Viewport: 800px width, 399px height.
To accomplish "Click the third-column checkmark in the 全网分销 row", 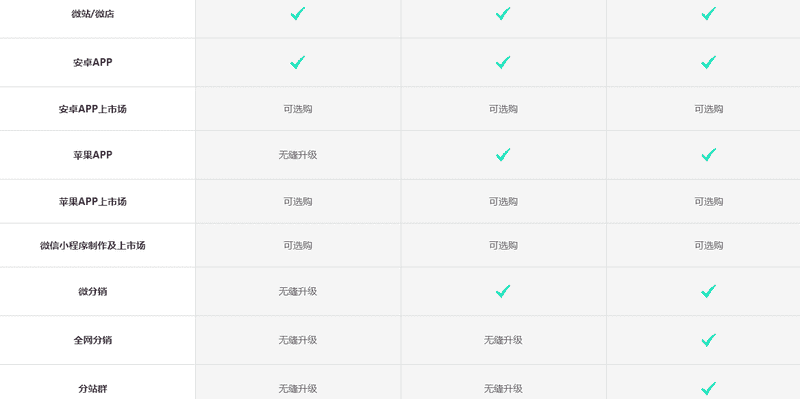I will (708, 340).
